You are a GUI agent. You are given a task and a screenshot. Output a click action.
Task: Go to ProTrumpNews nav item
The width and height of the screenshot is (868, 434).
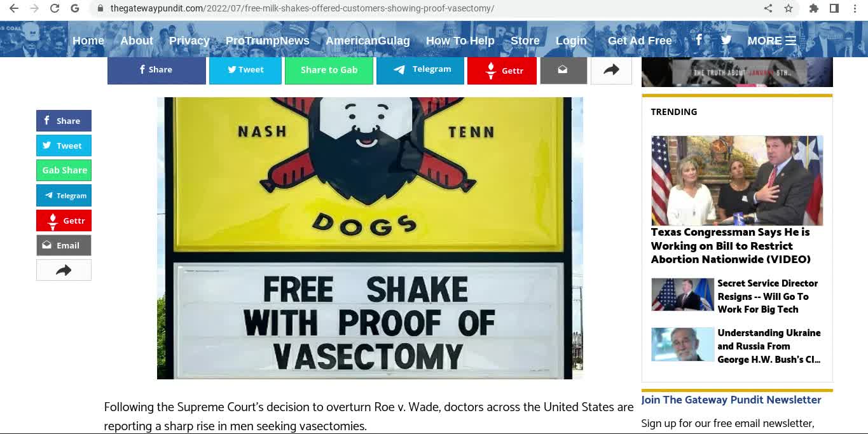tap(267, 41)
